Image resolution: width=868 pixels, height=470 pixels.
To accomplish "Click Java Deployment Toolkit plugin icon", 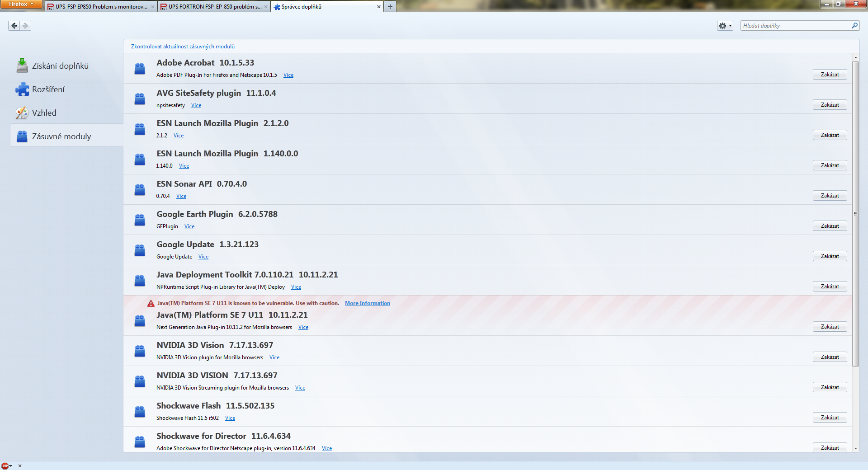I will pos(140,280).
